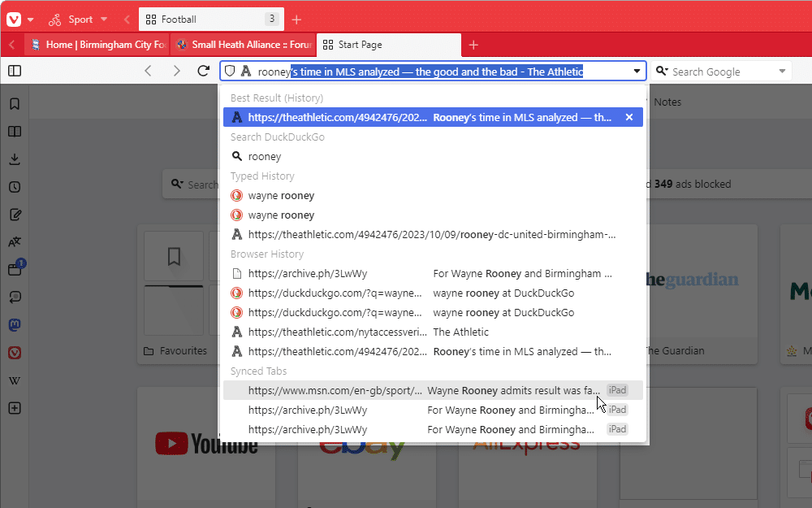Screen dimensions: 812x508
Task: Expand the address bar history dropdown arrow
Action: point(637,72)
